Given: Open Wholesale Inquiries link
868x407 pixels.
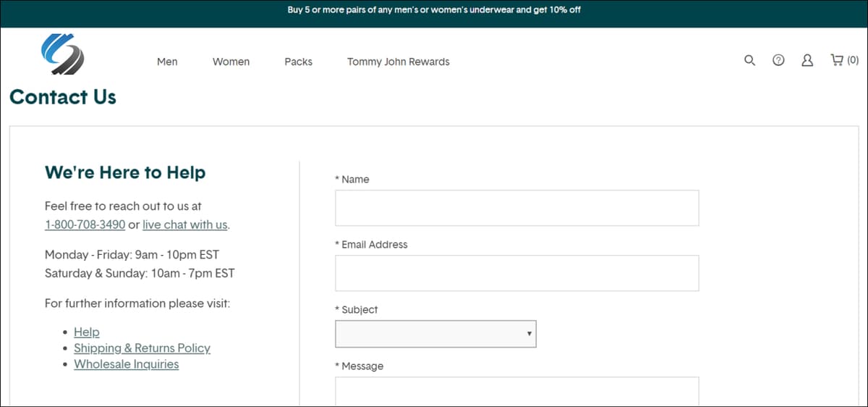Looking at the screenshot, I should [x=126, y=364].
